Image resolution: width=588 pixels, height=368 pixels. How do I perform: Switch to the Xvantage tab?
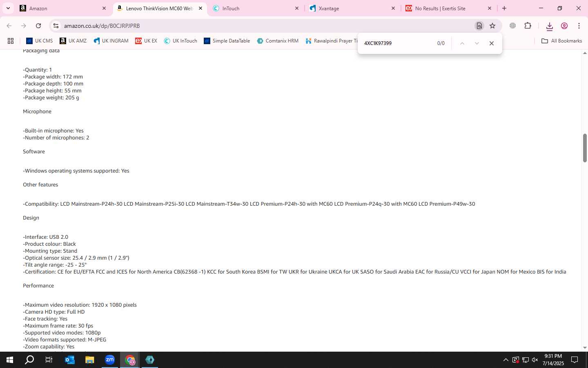click(352, 8)
